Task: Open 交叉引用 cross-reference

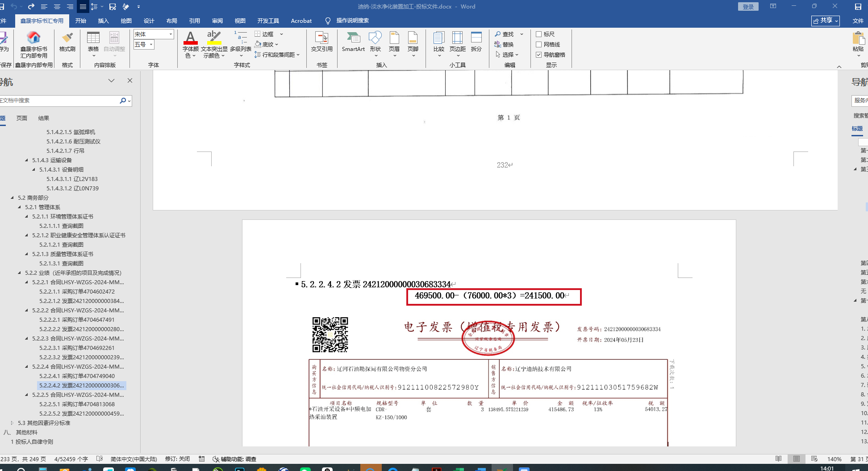Action: coord(322,42)
